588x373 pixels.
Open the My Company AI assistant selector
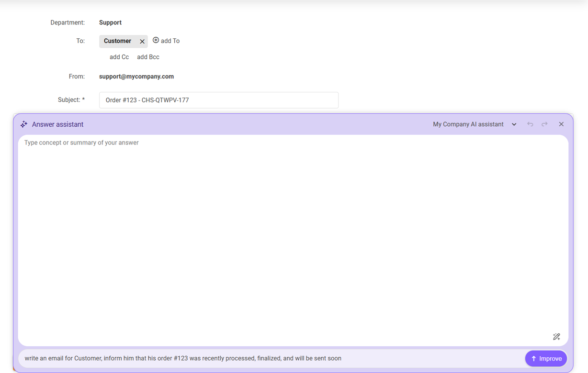pos(468,124)
